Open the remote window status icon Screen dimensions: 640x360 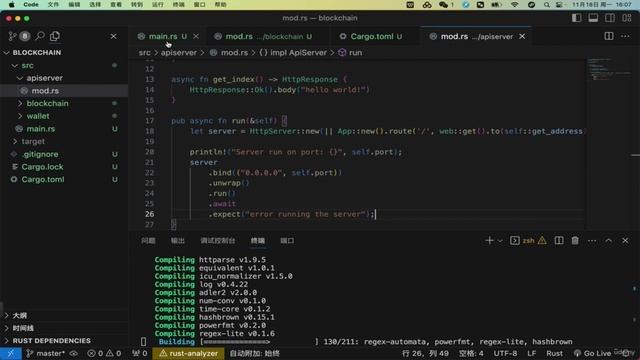[11, 353]
